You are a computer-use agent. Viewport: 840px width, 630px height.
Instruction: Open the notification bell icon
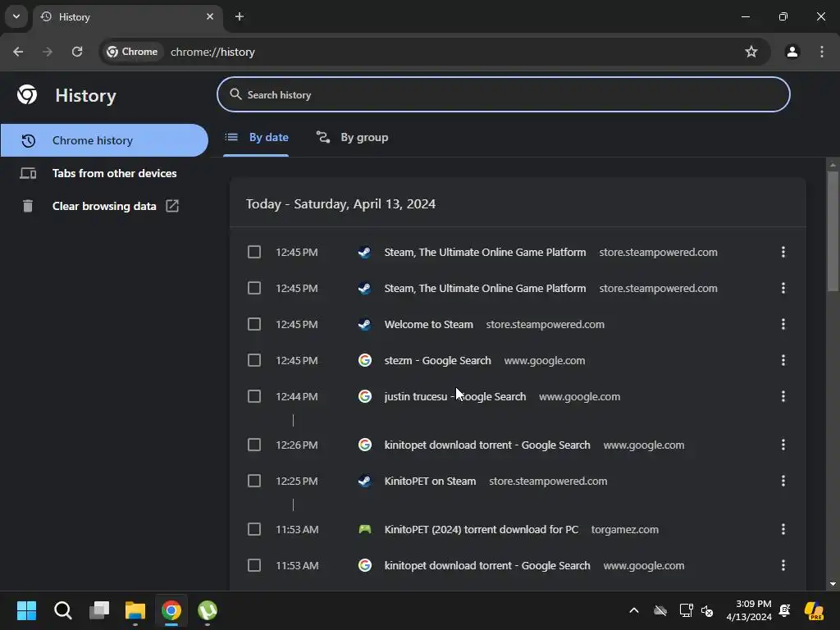[785, 610]
